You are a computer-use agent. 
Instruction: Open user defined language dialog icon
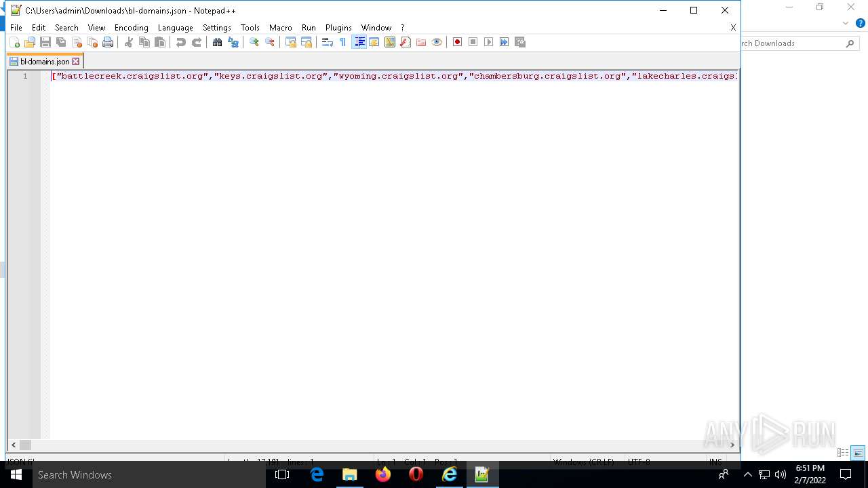click(374, 42)
